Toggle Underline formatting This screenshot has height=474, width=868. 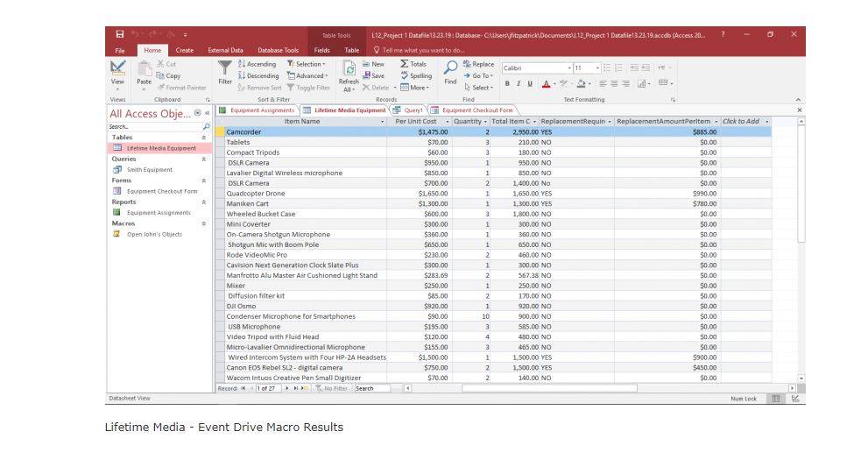click(530, 83)
